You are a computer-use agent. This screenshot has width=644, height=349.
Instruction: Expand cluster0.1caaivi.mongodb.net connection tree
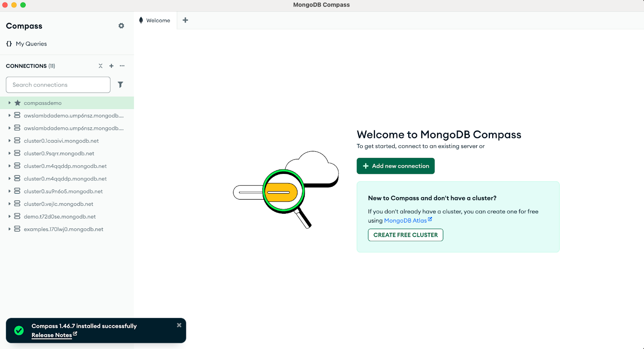tap(10, 141)
